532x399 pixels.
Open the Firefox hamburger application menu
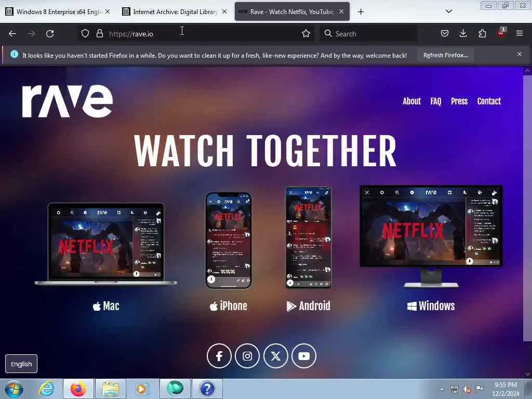click(x=520, y=33)
